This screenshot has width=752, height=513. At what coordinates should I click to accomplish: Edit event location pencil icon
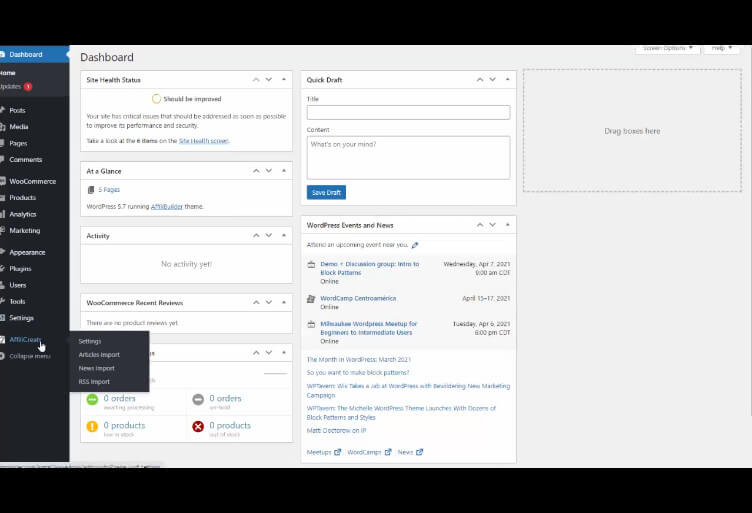(x=415, y=245)
